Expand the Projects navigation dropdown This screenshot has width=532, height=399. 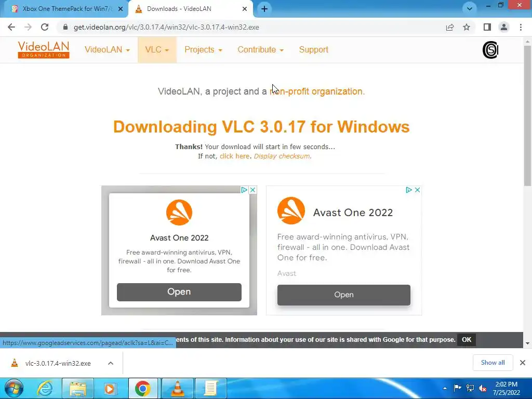click(203, 49)
